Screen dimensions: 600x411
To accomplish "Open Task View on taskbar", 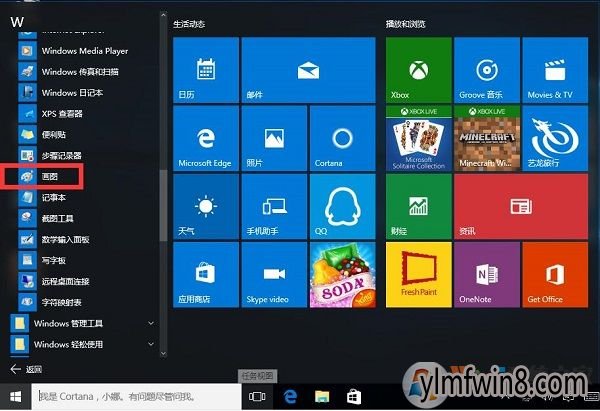I will 257,396.
